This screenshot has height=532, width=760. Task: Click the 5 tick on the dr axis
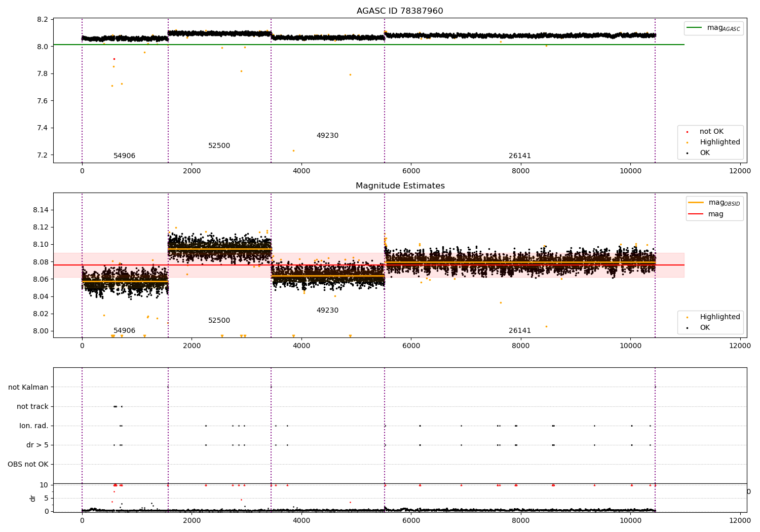pos(47,499)
